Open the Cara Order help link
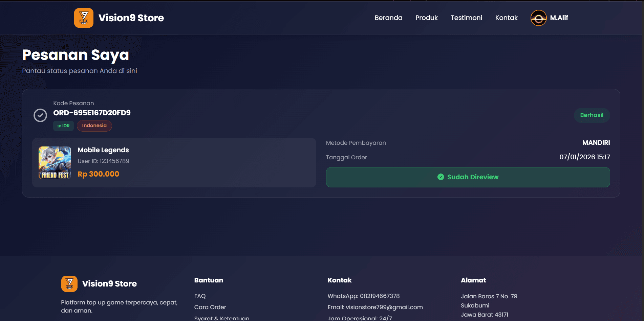The height and width of the screenshot is (321, 644). (210, 307)
